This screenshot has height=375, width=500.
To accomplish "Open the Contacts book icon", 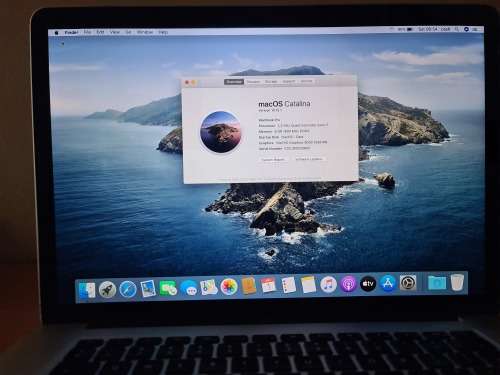I will [249, 286].
